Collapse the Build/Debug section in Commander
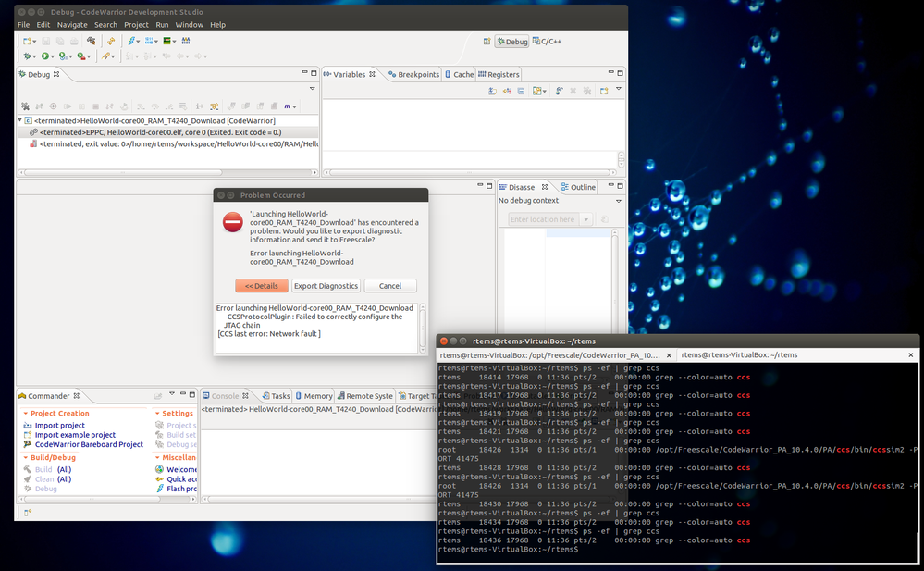 tap(25, 458)
